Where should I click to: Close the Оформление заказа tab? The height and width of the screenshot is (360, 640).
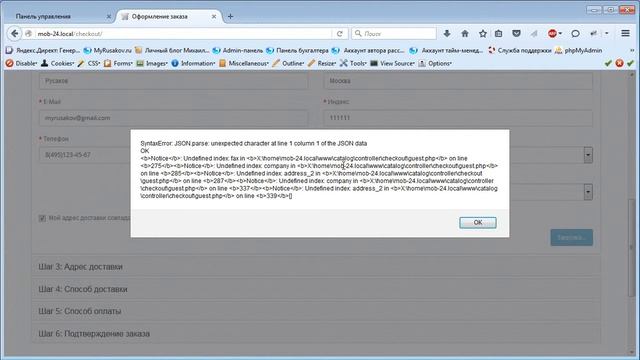[x=214, y=16]
